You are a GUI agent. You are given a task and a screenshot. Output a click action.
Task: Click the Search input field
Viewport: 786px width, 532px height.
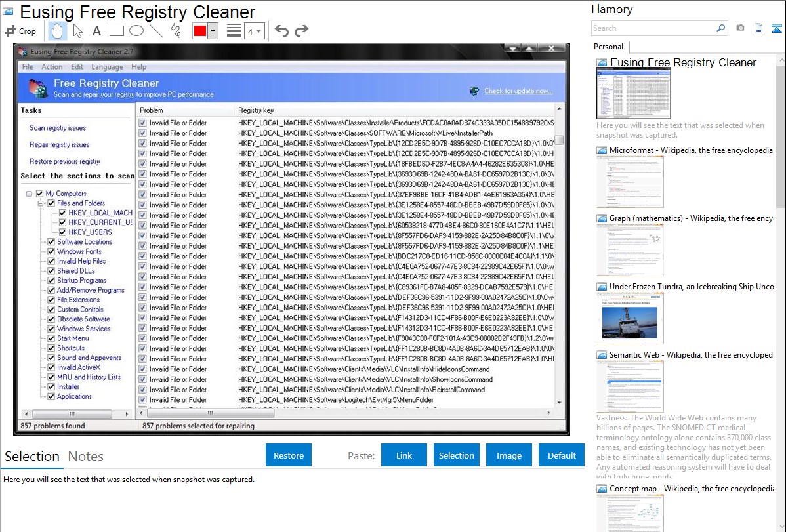pyautogui.click(x=653, y=28)
